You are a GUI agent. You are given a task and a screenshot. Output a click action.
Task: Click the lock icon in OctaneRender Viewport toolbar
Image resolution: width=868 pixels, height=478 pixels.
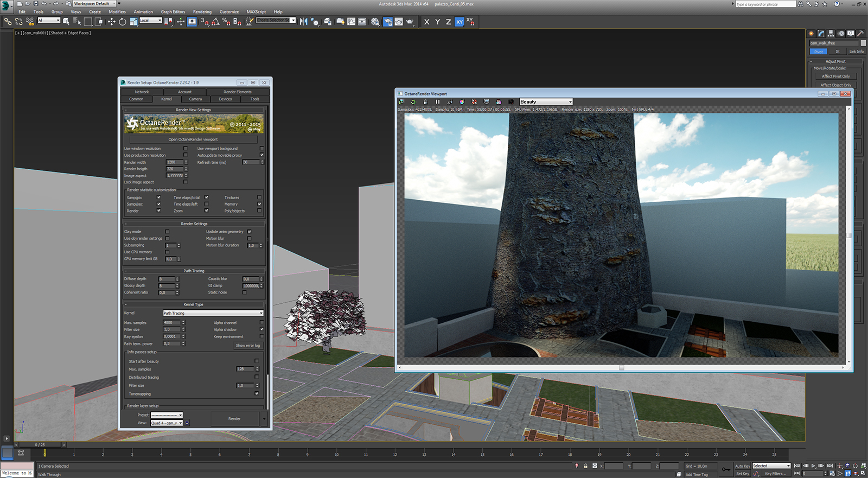(x=425, y=102)
